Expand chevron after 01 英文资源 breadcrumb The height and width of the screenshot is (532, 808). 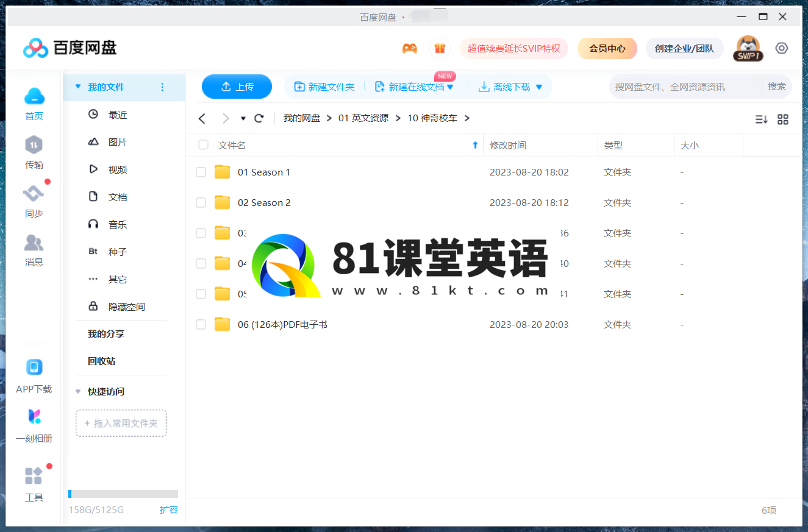pyautogui.click(x=398, y=118)
